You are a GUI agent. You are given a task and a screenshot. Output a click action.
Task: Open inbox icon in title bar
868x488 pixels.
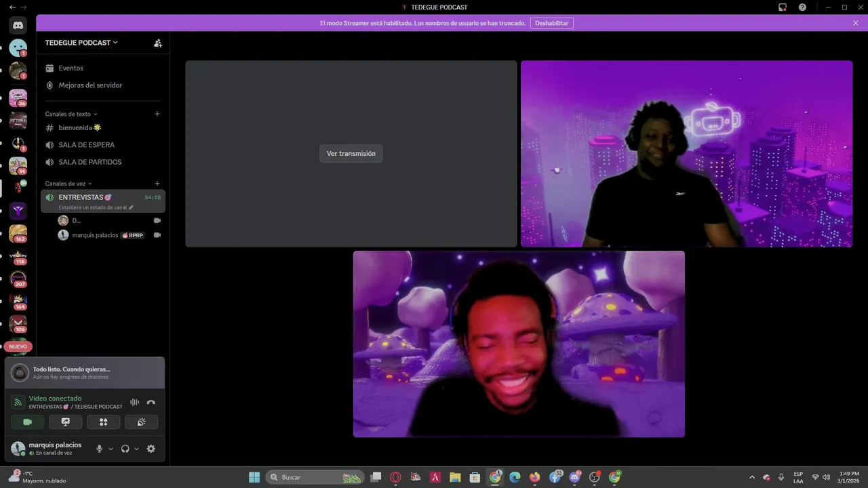point(783,7)
